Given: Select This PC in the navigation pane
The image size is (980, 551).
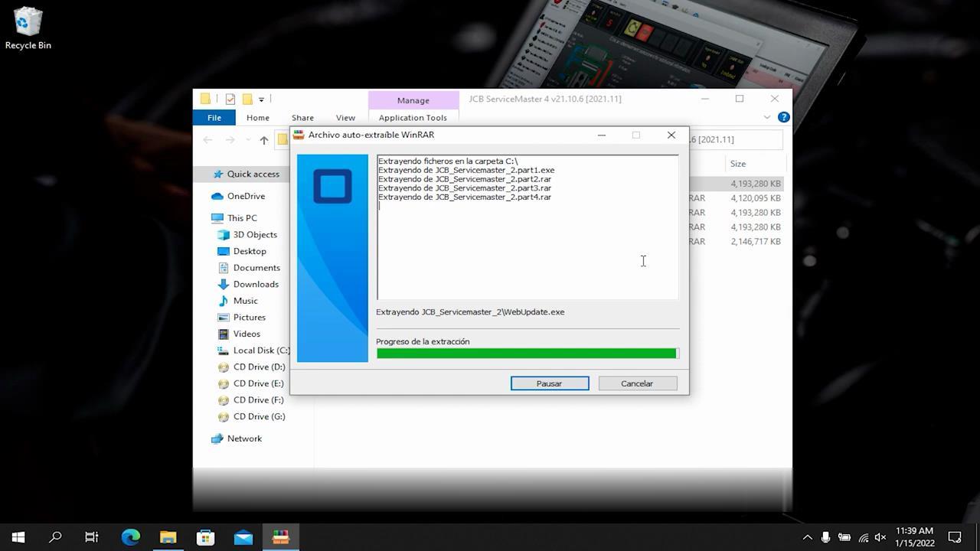Looking at the screenshot, I should [242, 218].
